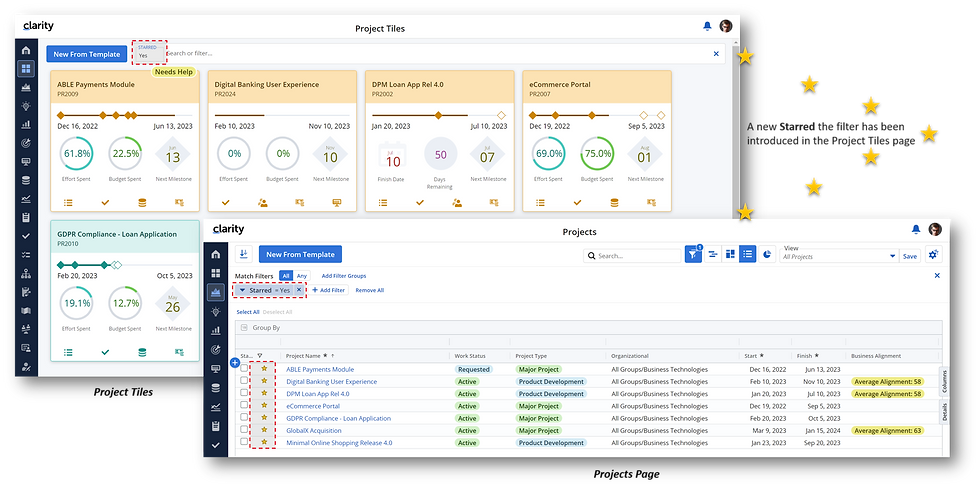Click database stack icon in Project Tiles sidebar

[26, 181]
